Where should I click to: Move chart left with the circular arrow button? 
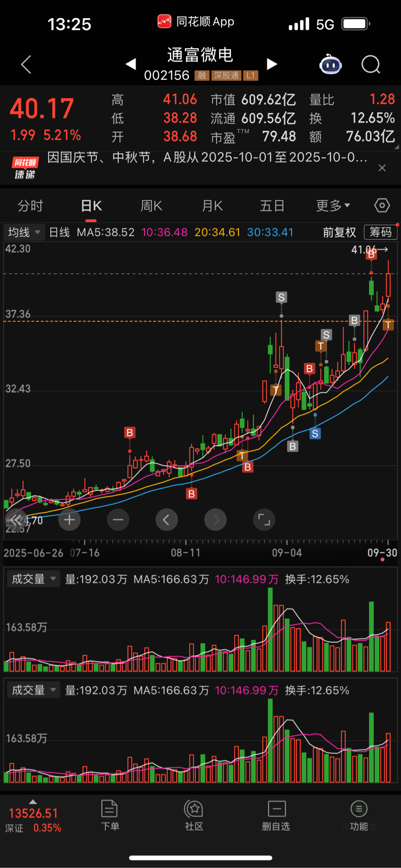167,520
